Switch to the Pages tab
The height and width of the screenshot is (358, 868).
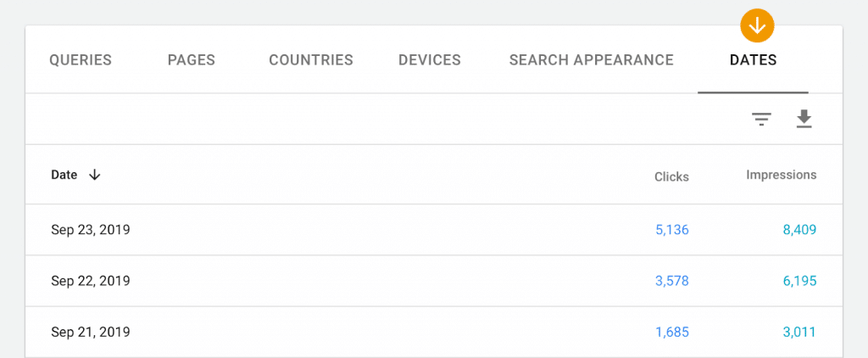tap(192, 60)
